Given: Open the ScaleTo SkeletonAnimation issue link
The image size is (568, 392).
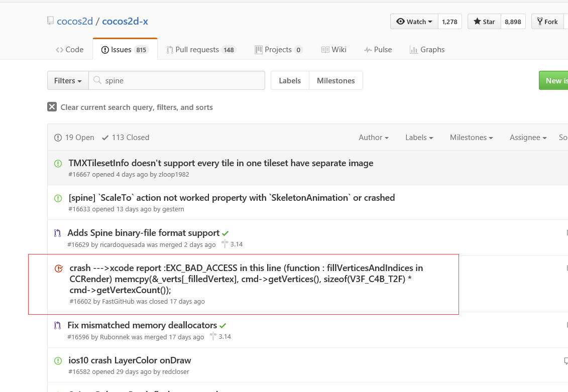Looking at the screenshot, I should tap(232, 198).
